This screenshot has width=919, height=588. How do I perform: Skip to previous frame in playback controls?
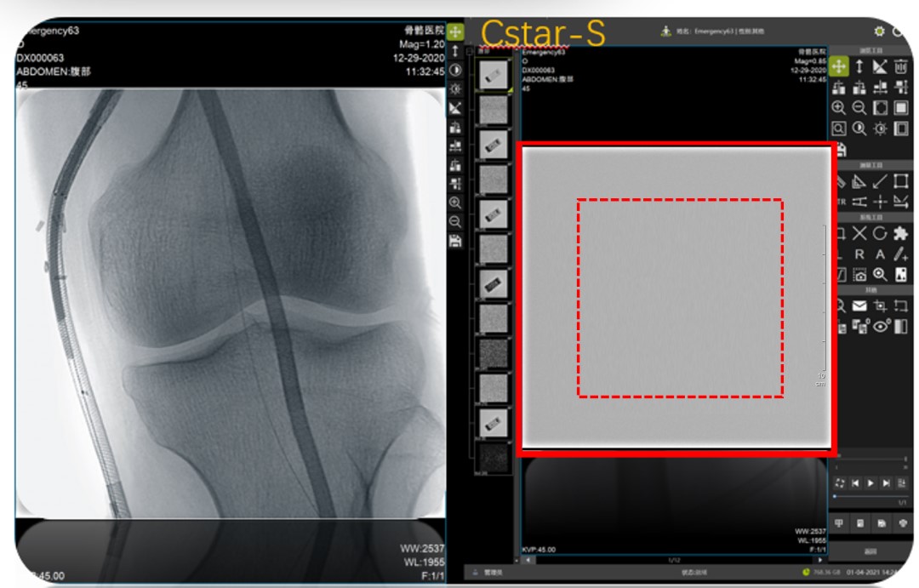tap(855, 483)
